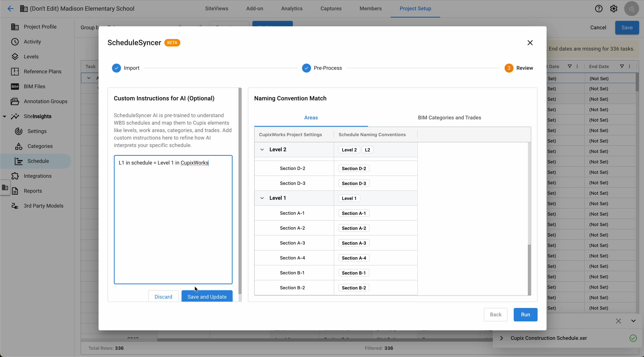Click the Back button

coord(495,314)
